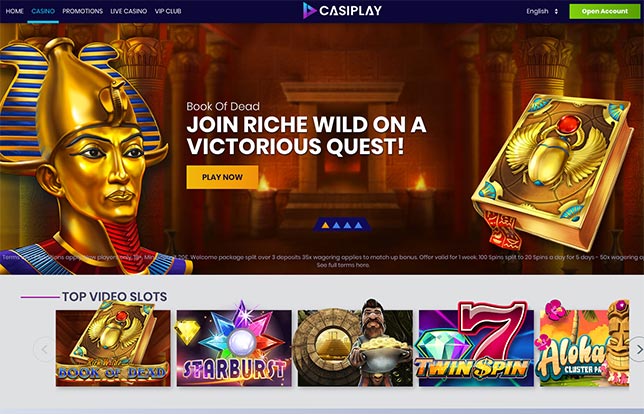
Task: Open the See full terms here link
Action: tap(343, 265)
